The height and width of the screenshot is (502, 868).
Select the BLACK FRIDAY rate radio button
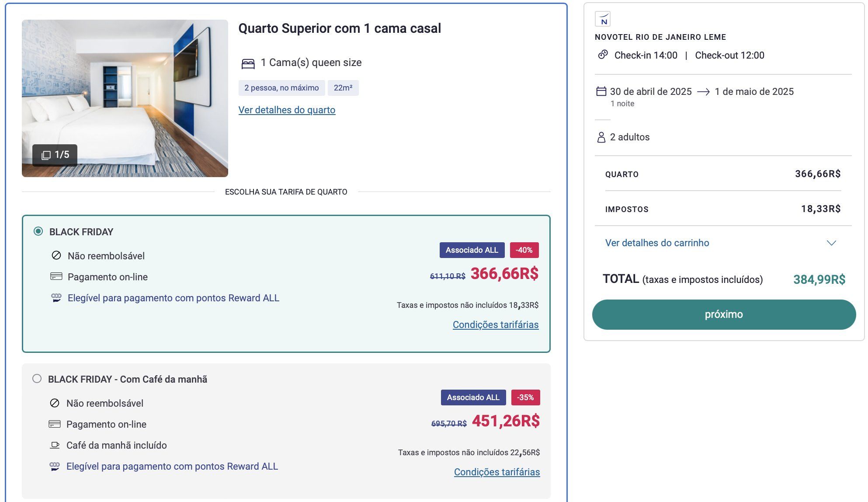click(38, 231)
